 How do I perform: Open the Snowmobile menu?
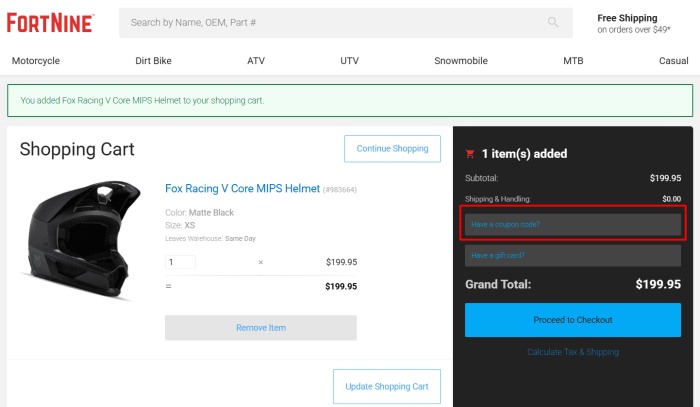coord(461,61)
